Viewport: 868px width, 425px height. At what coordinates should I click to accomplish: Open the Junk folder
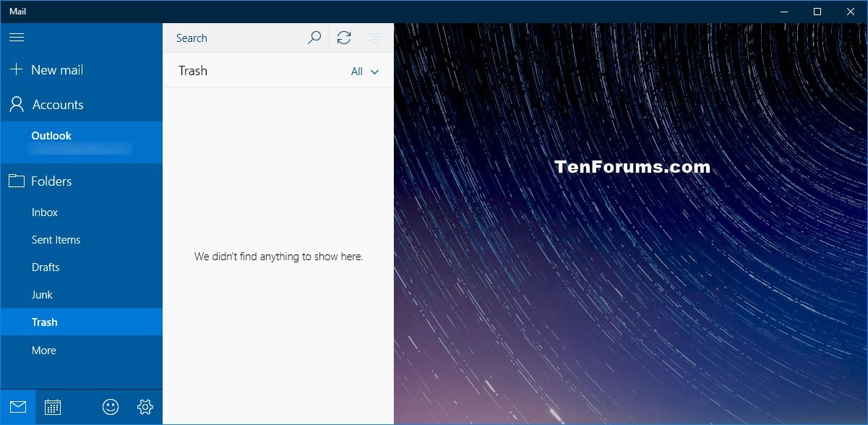click(x=81, y=294)
